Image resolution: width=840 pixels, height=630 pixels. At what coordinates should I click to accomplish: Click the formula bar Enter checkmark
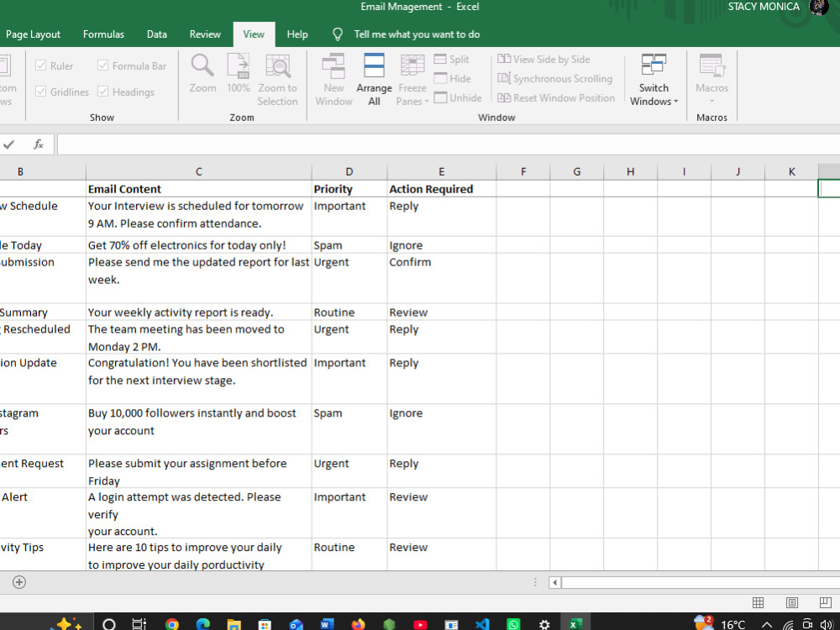coord(8,144)
